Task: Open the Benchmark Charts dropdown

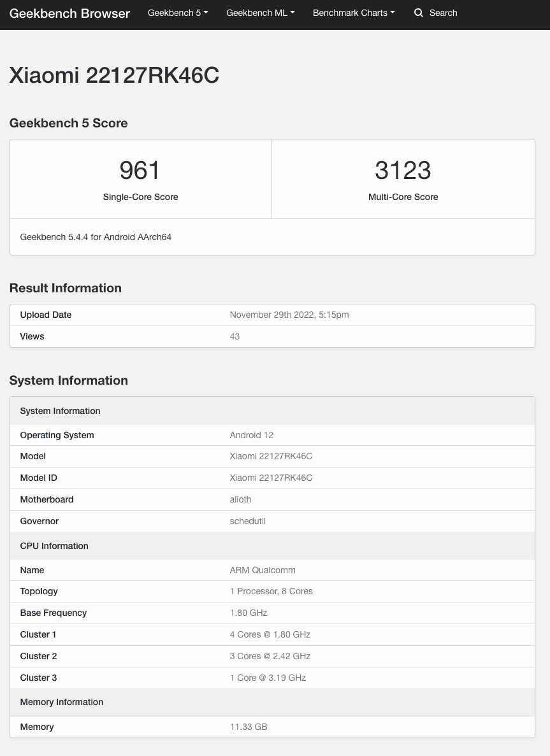Action: click(x=354, y=13)
